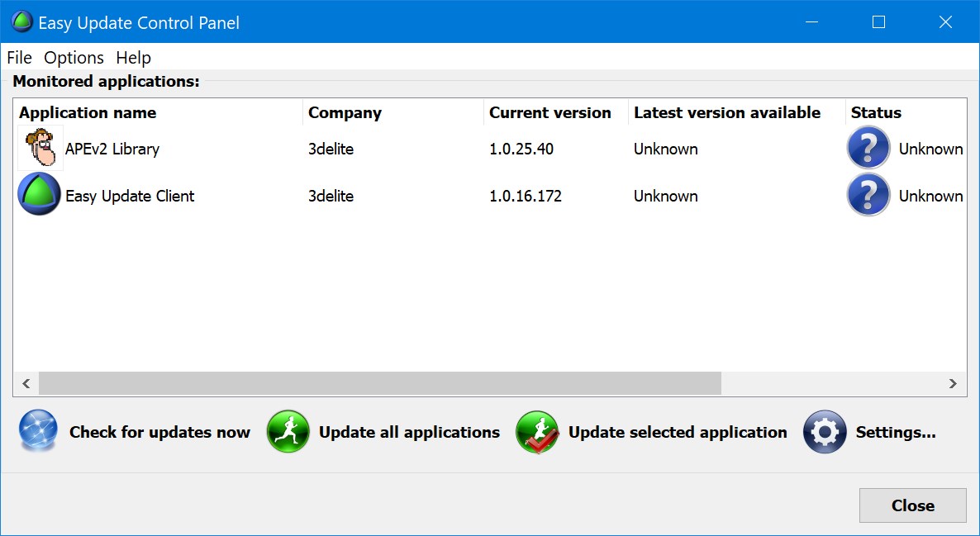Click the horizontal scrollbar thumb

[x=379, y=383]
